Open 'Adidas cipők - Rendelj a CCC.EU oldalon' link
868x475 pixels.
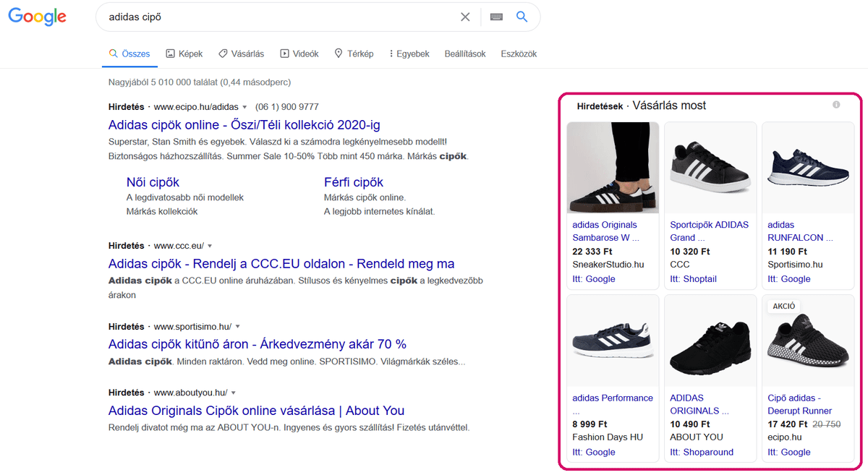(x=281, y=264)
